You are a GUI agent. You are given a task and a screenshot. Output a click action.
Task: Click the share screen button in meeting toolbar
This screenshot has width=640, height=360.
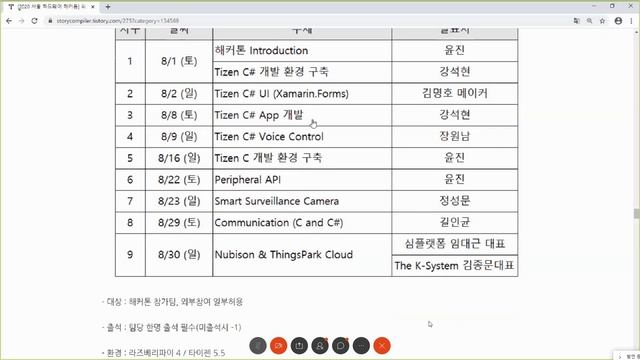pyautogui.click(x=299, y=346)
